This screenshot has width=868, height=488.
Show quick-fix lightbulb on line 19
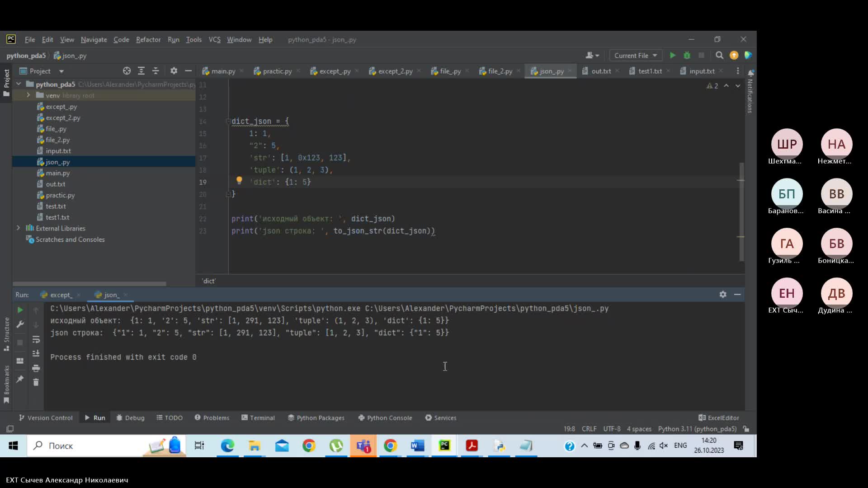(x=239, y=181)
